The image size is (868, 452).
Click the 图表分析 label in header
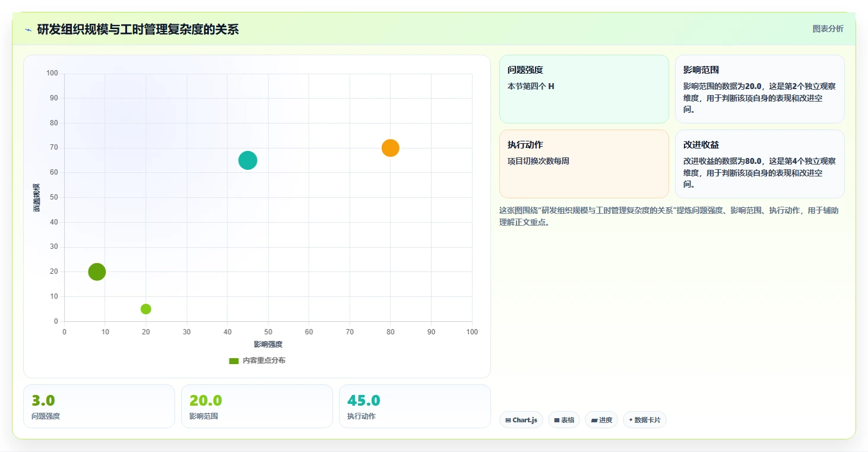click(x=828, y=29)
